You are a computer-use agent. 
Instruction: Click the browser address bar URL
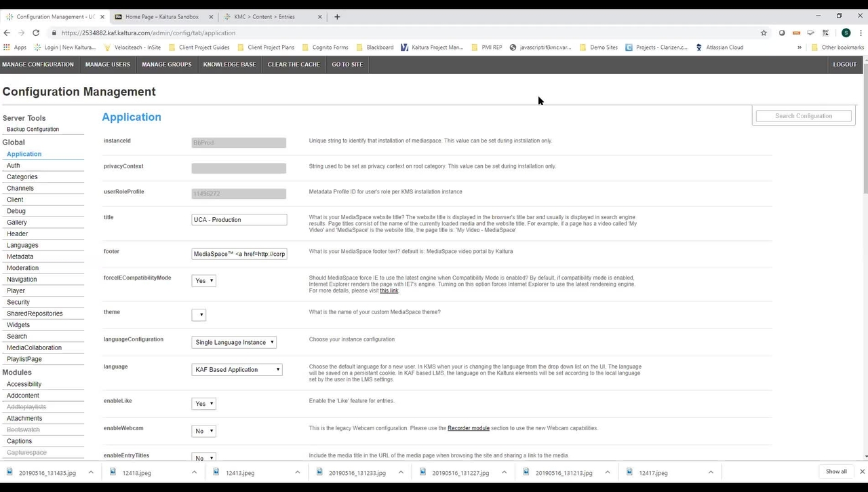pyautogui.click(x=148, y=33)
